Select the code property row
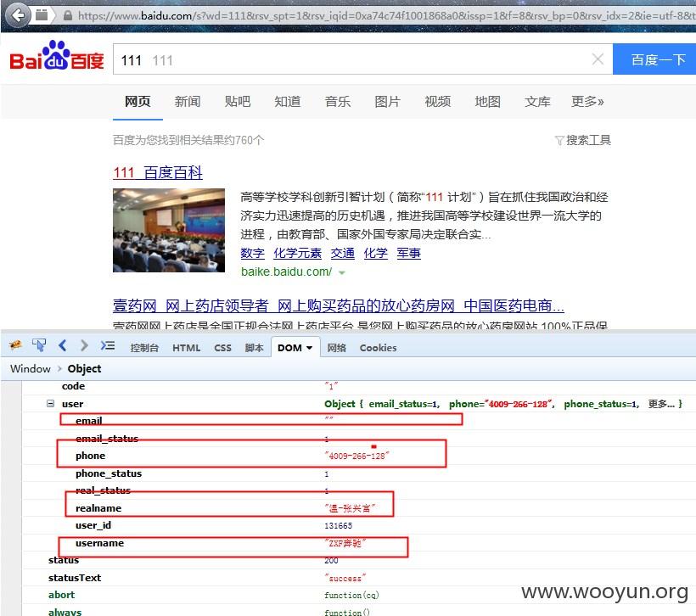 click(x=359, y=386)
